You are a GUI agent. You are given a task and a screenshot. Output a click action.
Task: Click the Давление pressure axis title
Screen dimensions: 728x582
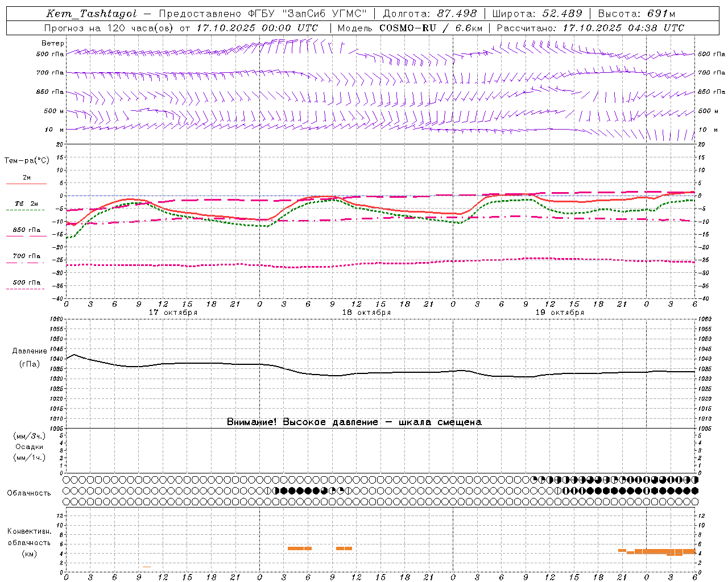click(30, 351)
